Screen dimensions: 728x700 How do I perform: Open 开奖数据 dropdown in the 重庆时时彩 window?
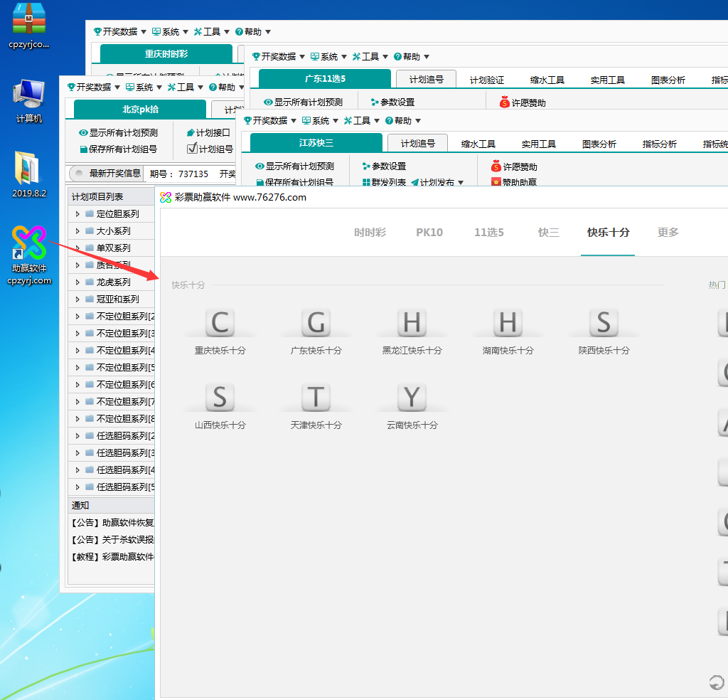click(119, 31)
